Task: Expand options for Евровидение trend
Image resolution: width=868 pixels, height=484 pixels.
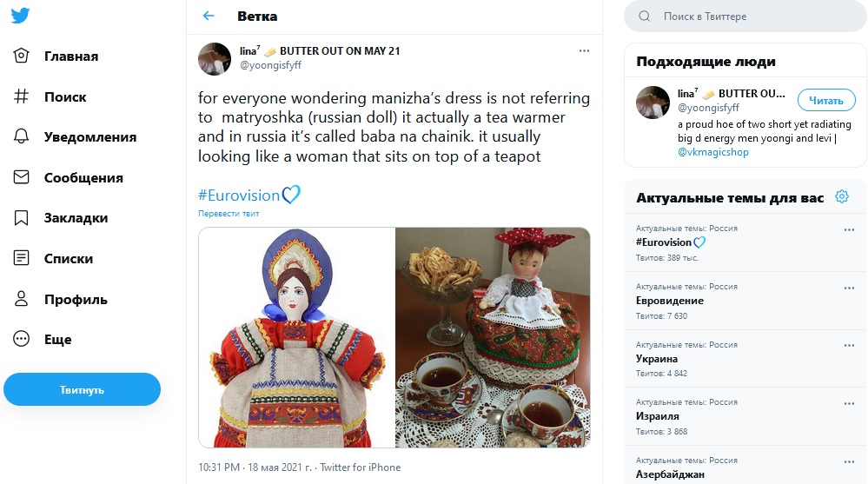Action: pos(849,288)
